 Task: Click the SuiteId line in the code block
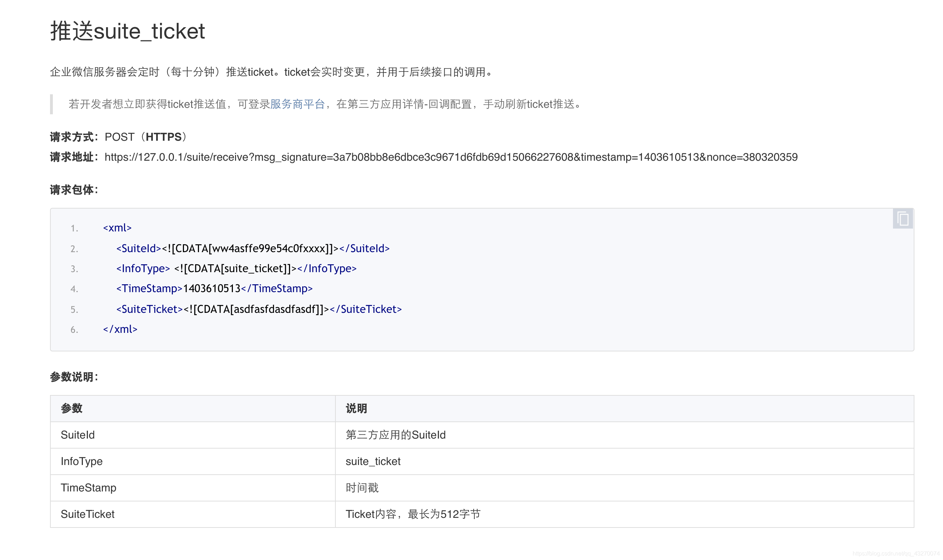pos(253,248)
